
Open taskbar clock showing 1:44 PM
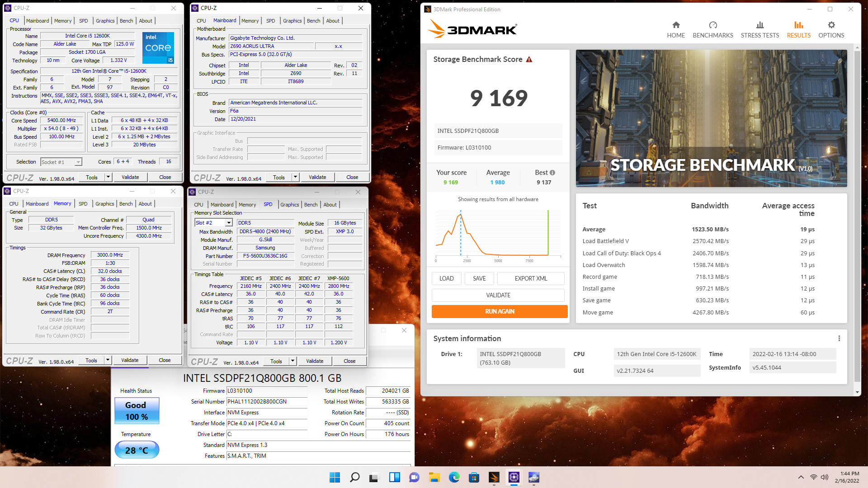pos(846,477)
